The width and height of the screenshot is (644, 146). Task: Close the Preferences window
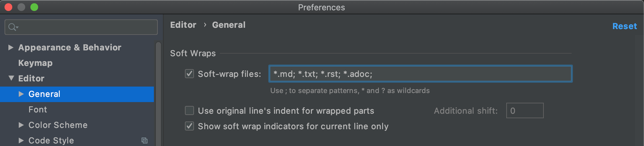(9, 7)
